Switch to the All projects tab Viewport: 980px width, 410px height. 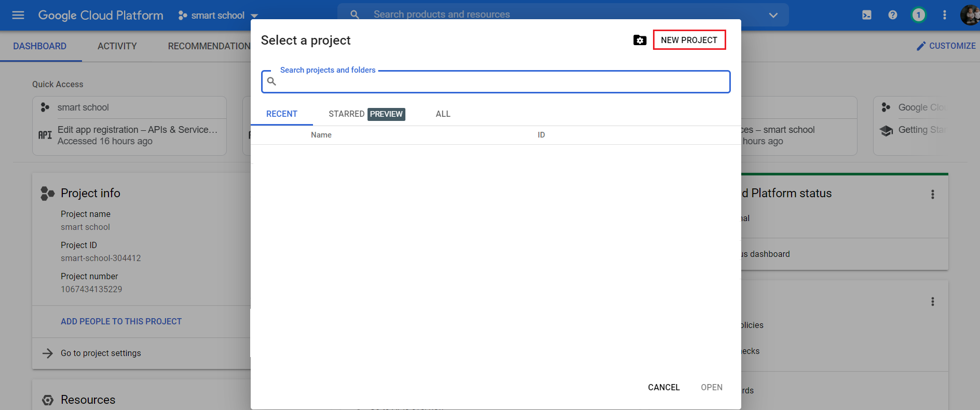coord(443,114)
